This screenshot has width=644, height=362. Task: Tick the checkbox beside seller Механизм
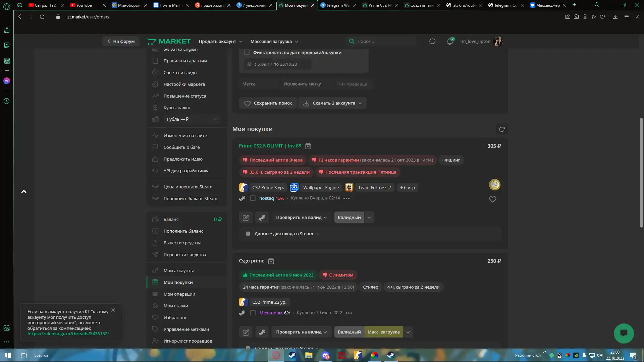click(253, 313)
